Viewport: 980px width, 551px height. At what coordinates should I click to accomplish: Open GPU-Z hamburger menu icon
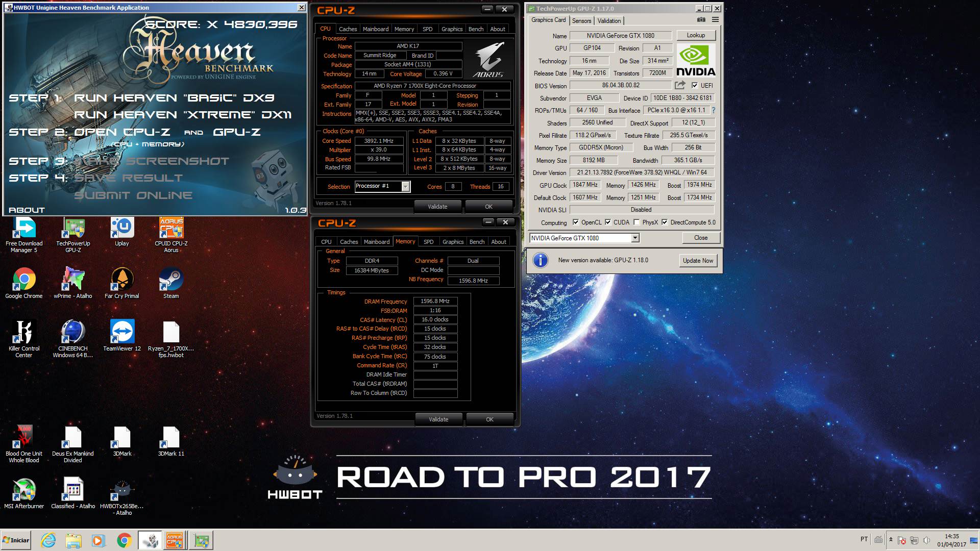(x=715, y=20)
